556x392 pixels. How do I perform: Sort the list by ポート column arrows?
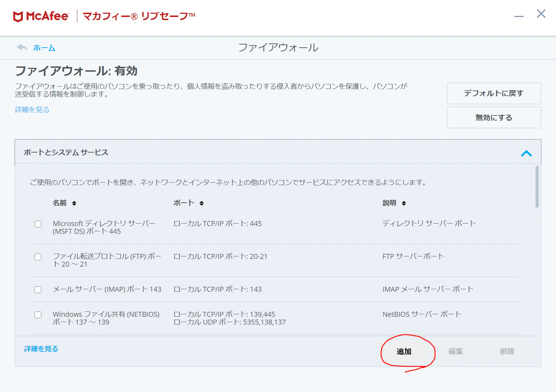(202, 203)
